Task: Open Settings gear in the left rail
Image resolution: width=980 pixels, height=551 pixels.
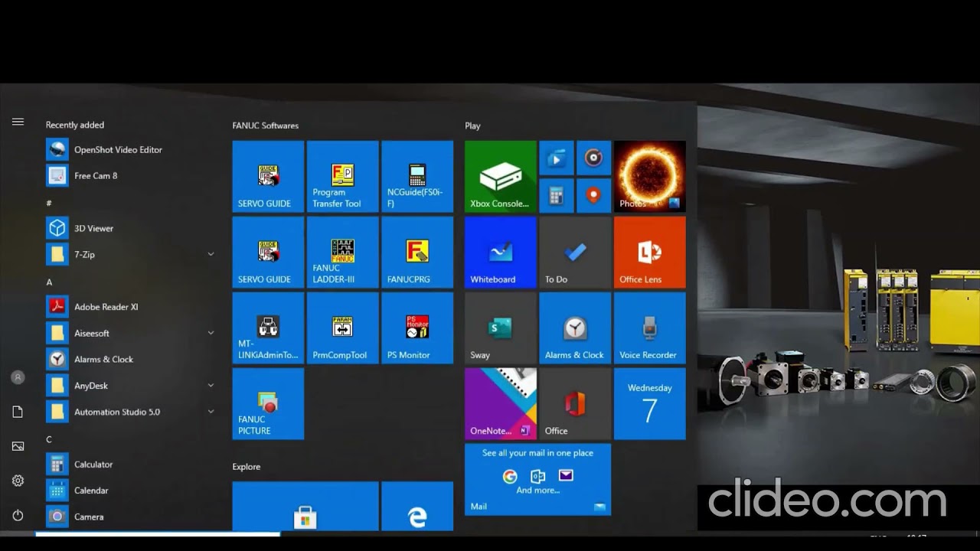Action: [x=18, y=481]
